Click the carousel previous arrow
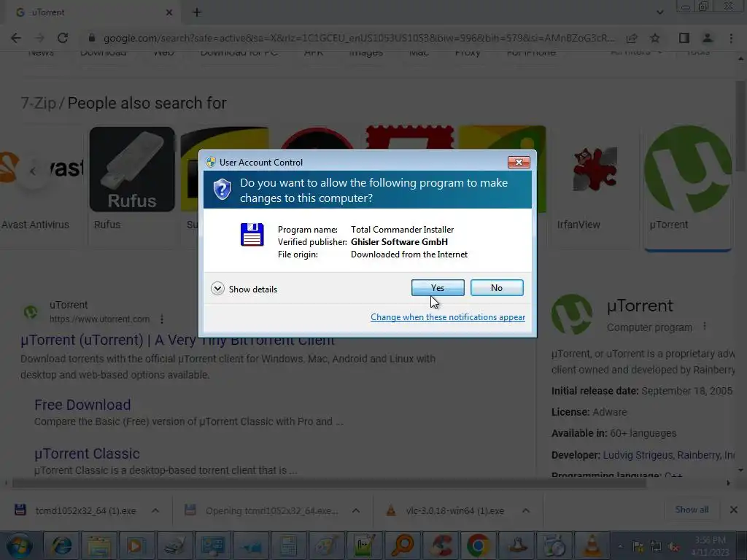Screen dimensions: 747x560 click(32, 171)
